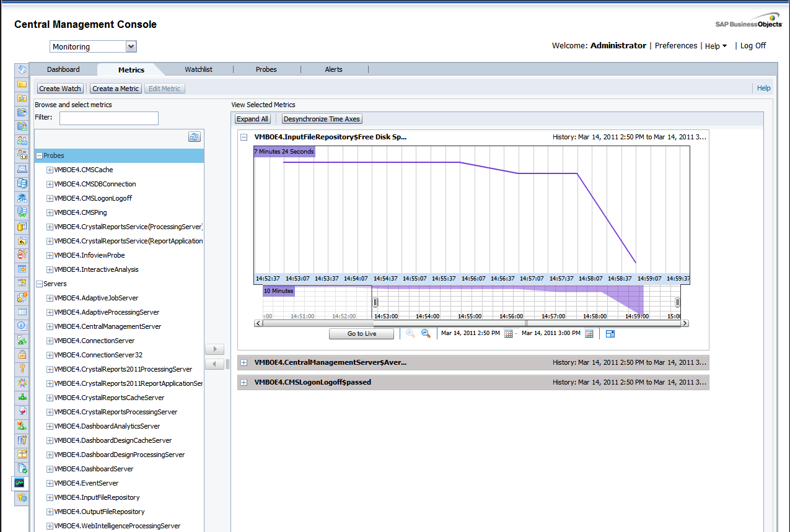Select VMBOE4.CrystalReportsCacheServer row
The height and width of the screenshot is (532, 790).
point(110,398)
